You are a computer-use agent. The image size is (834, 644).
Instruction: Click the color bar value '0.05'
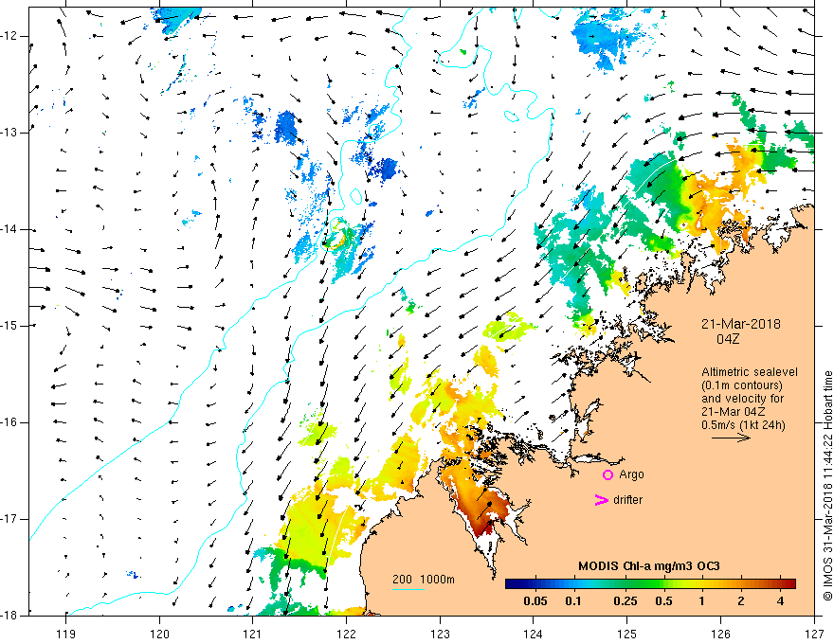tap(535, 601)
